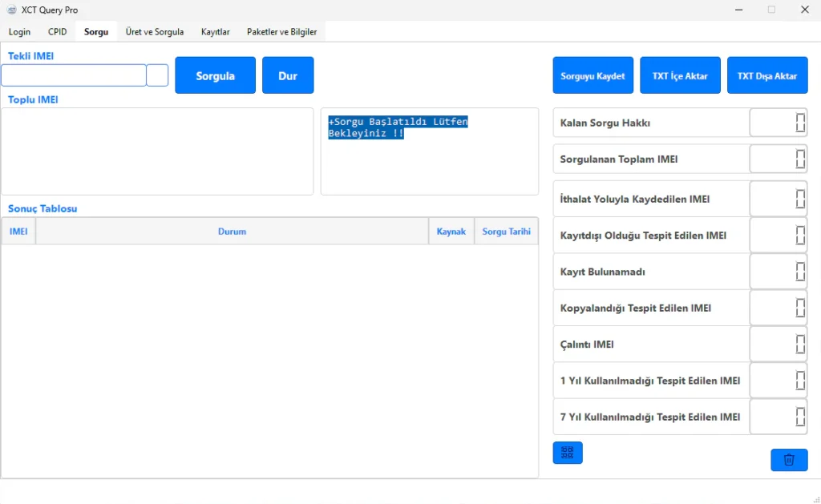
Task: Focus the Tekli IMEI input field
Action: 74,75
